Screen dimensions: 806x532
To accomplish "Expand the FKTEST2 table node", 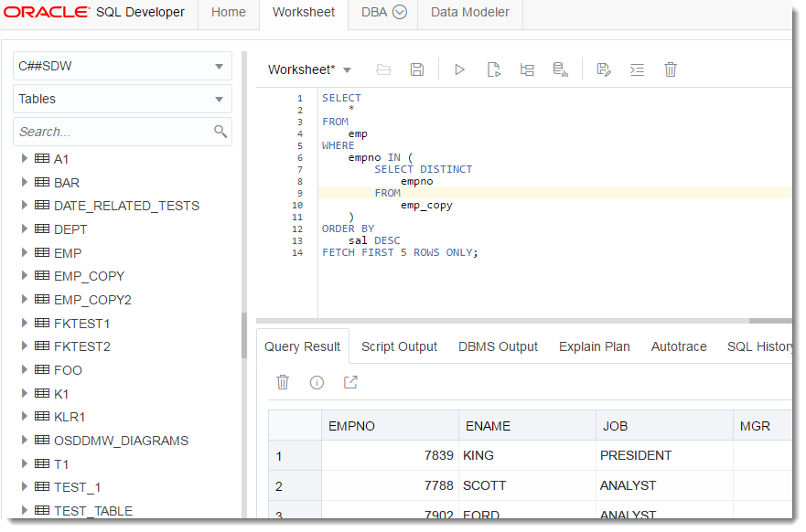I will point(24,346).
